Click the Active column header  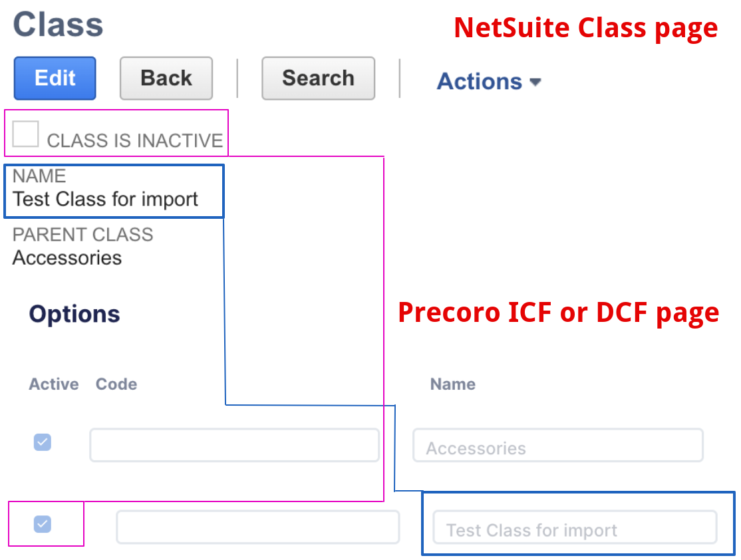(53, 384)
